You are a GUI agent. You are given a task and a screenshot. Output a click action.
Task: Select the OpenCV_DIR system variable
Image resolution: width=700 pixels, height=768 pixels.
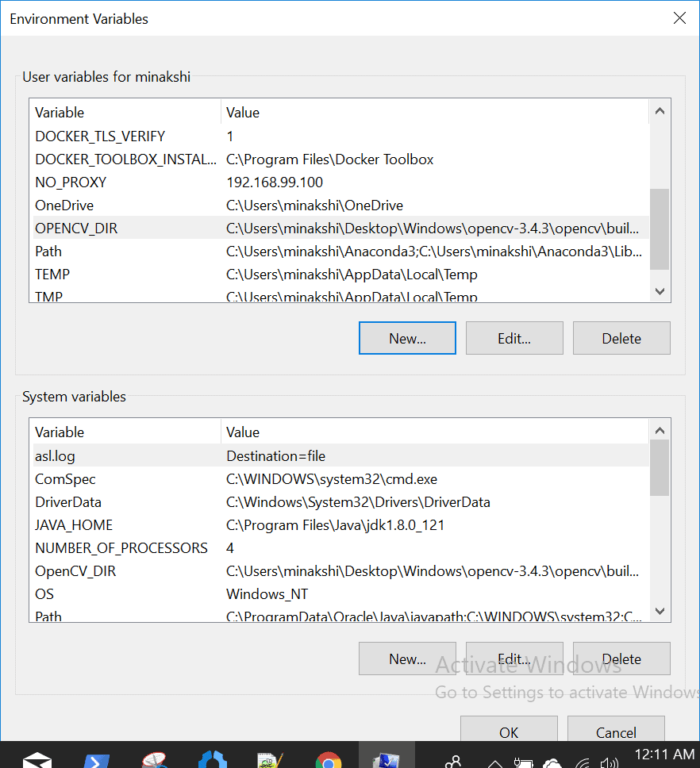pyautogui.click(x=341, y=570)
